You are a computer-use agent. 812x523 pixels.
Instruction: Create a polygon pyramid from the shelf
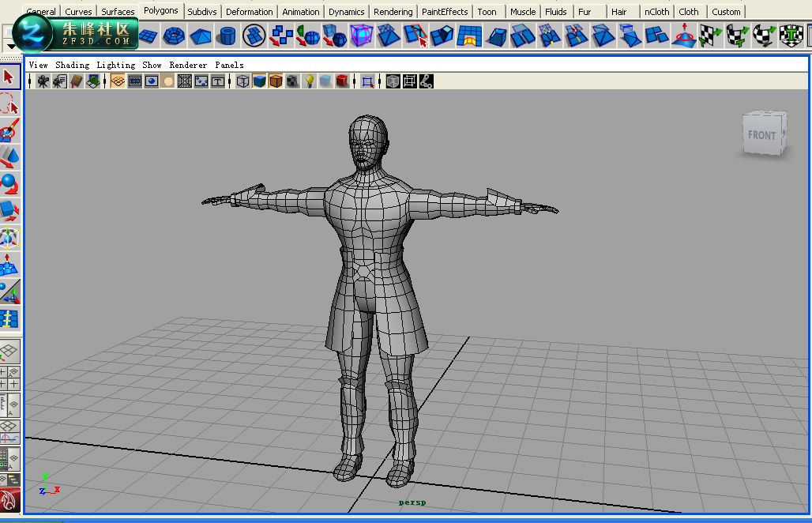point(201,36)
